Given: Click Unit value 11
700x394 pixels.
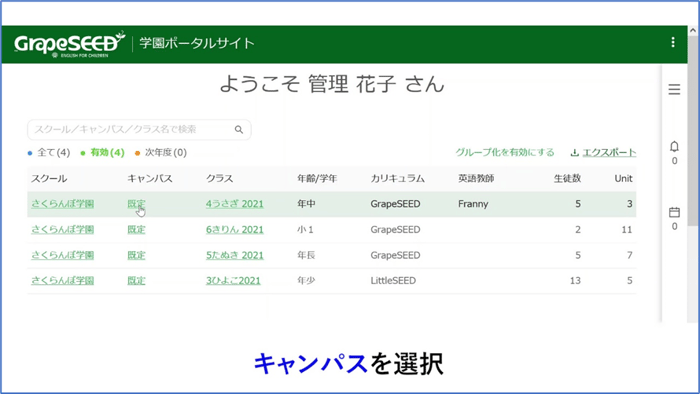Looking at the screenshot, I should [627, 229].
